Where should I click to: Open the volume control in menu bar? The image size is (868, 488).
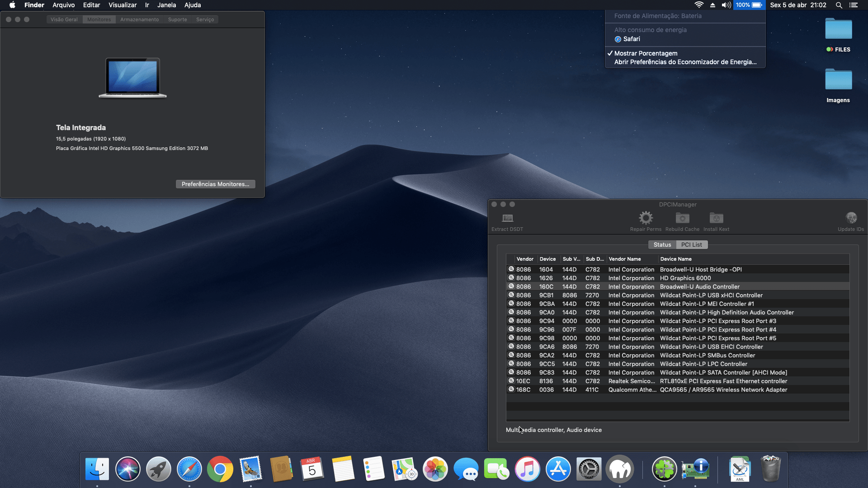point(726,5)
